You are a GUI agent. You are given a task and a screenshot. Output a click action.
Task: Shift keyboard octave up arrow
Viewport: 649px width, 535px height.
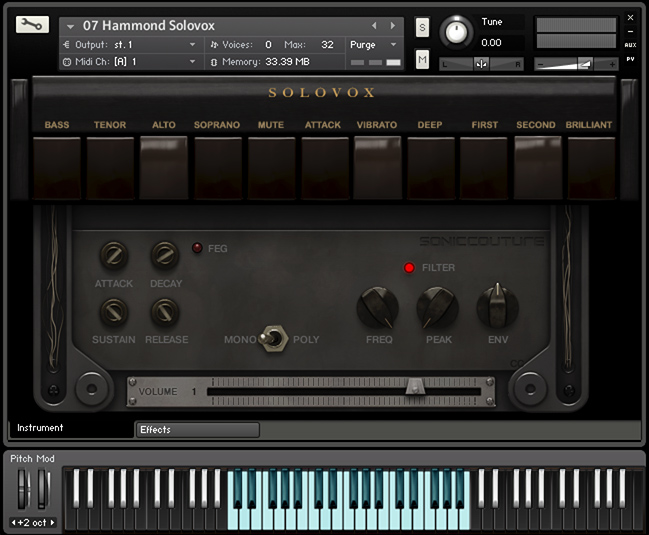click(53, 523)
